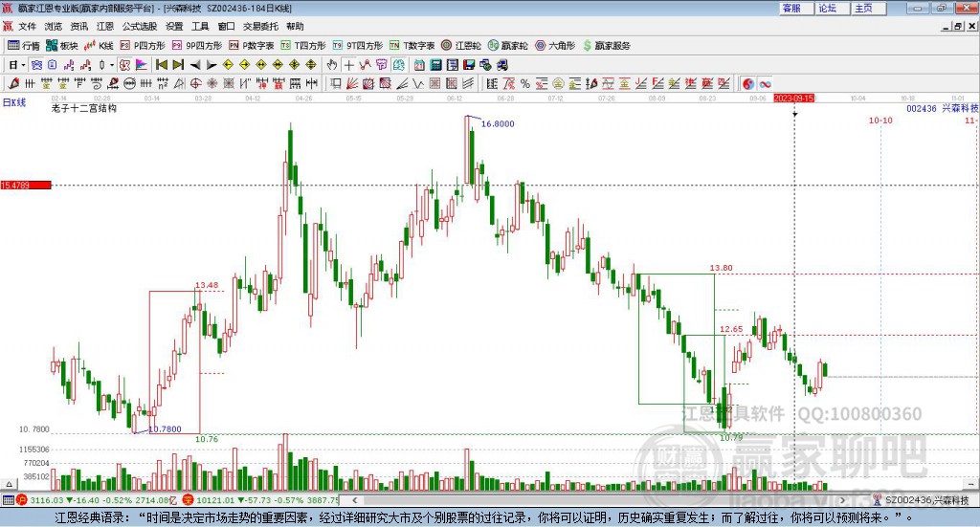This screenshot has height=527, width=980.
Task: Switch to the K线 chart view
Action: pyautogui.click(x=99, y=46)
